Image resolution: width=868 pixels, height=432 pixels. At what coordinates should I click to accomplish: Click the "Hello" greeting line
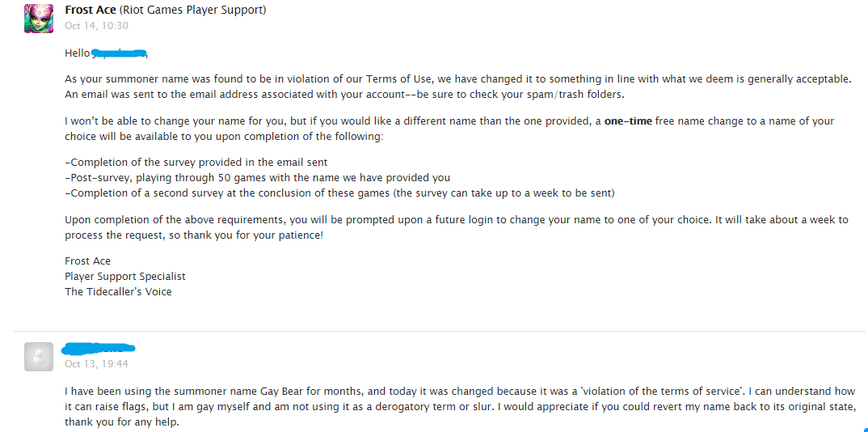coord(78,53)
